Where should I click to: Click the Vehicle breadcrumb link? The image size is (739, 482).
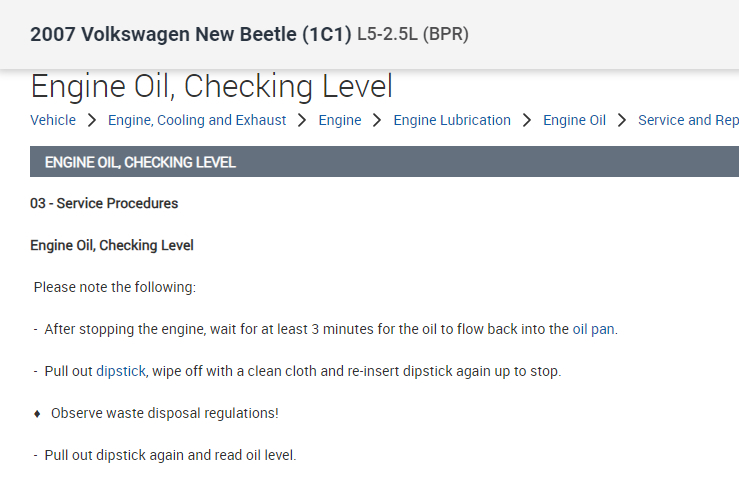(x=53, y=120)
